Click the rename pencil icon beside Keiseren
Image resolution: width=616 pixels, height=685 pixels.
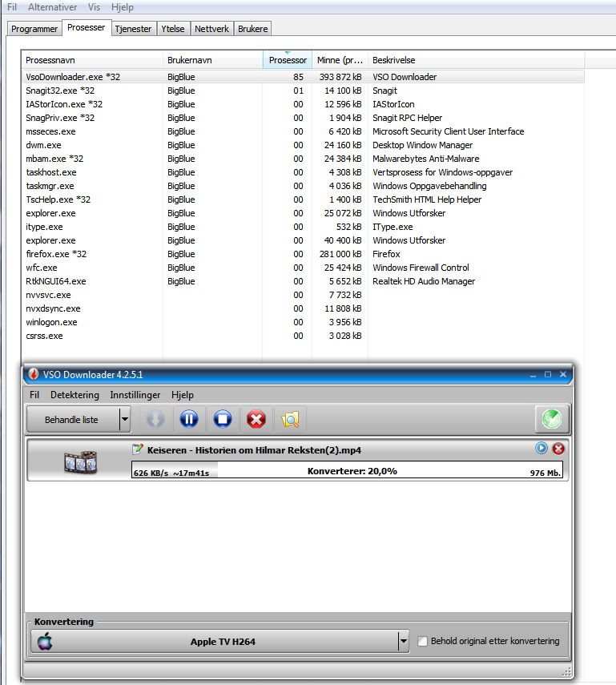click(137, 449)
